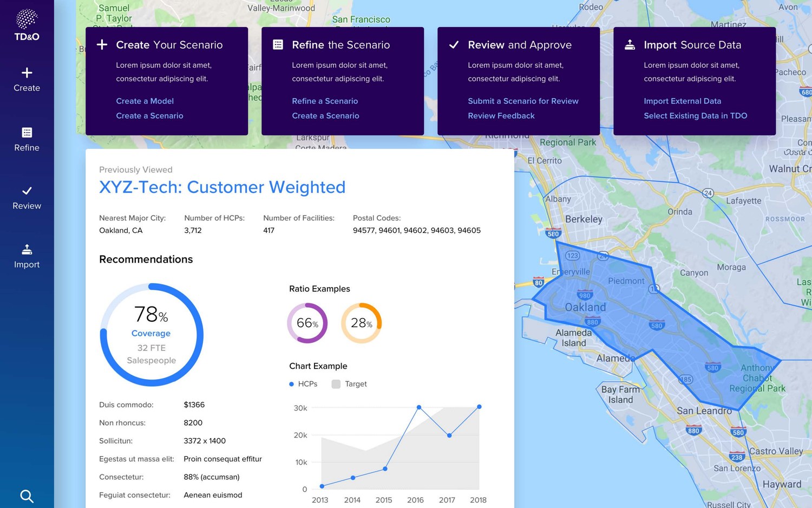Click the purple 66% ratio ring
This screenshot has height=508, width=812.
(307, 323)
